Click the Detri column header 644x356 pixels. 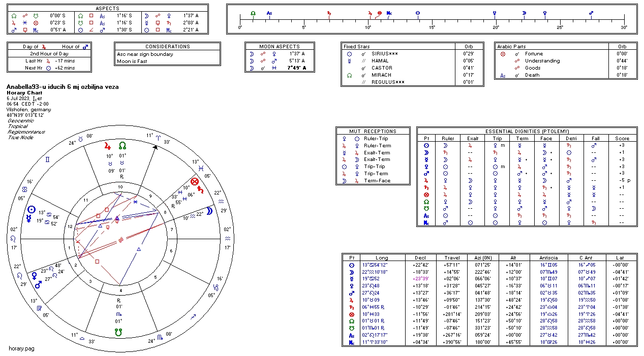(572, 138)
